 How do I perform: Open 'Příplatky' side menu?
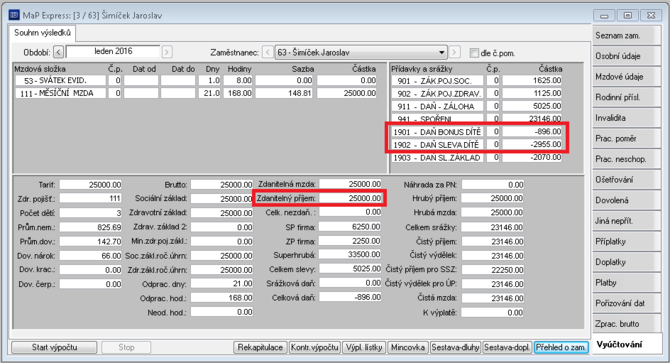point(626,241)
